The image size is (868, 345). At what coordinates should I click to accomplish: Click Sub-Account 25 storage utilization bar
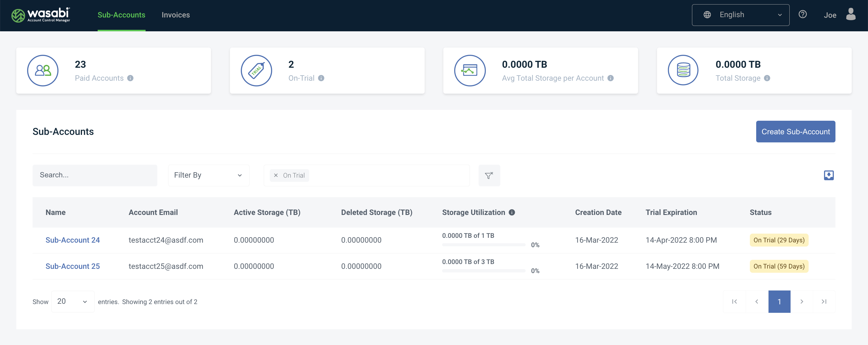tap(484, 271)
